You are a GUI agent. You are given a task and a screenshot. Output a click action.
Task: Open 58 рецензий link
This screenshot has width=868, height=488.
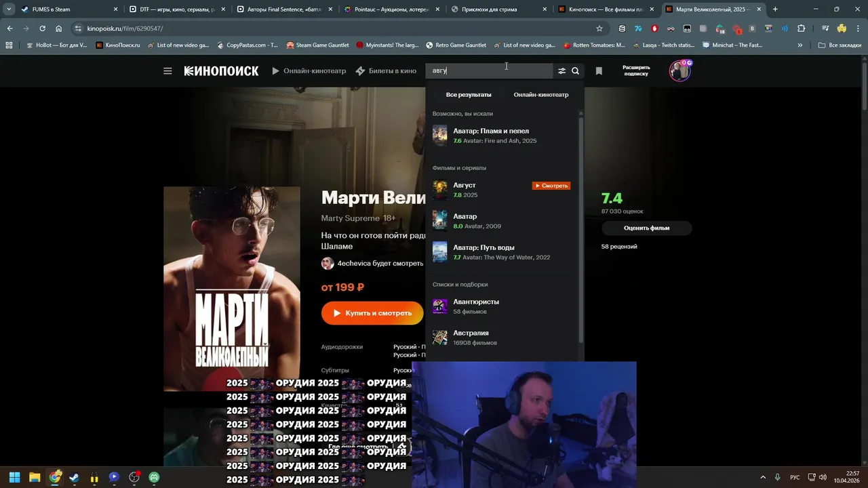pos(619,247)
